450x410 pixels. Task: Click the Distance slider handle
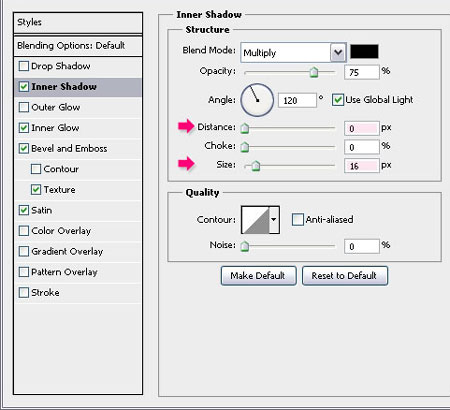(245, 128)
